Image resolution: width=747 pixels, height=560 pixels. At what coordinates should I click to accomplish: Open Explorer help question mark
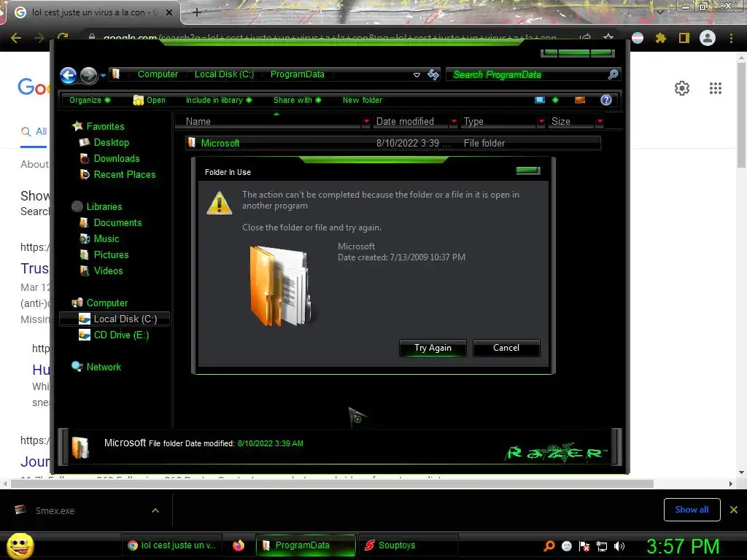tap(606, 100)
